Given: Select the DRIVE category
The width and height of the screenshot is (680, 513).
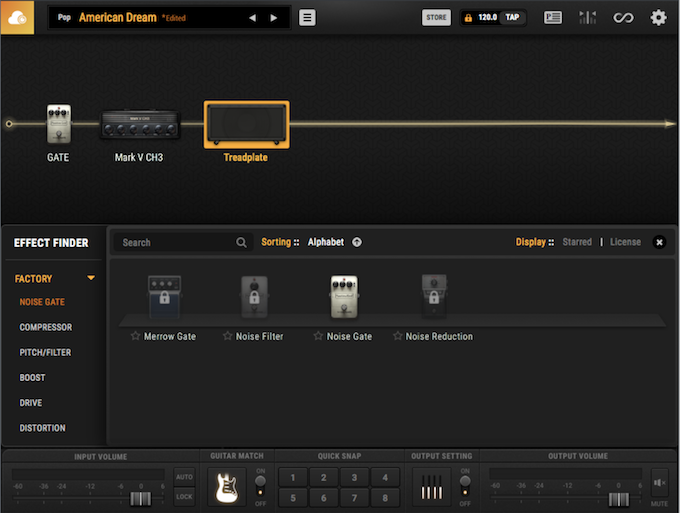Looking at the screenshot, I should pos(31,403).
